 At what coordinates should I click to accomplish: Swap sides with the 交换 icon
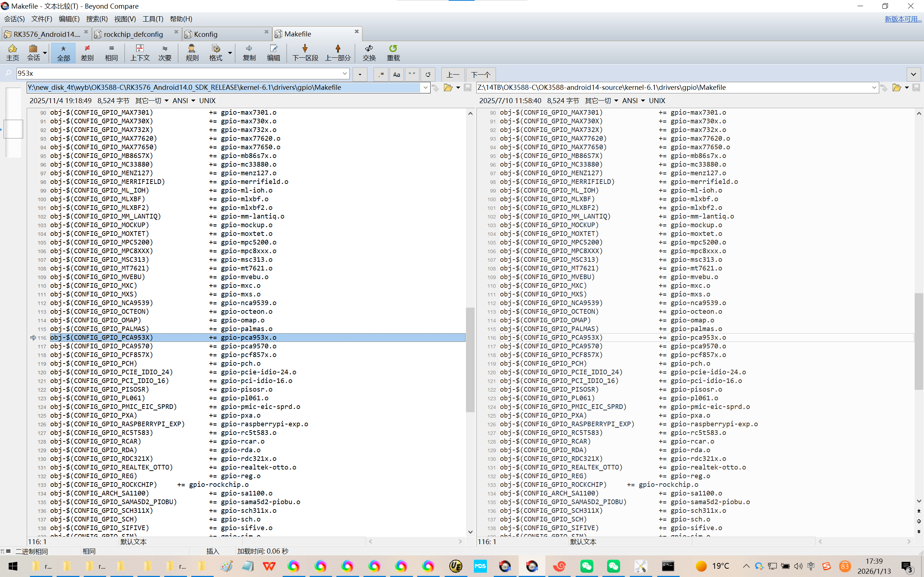(x=369, y=52)
